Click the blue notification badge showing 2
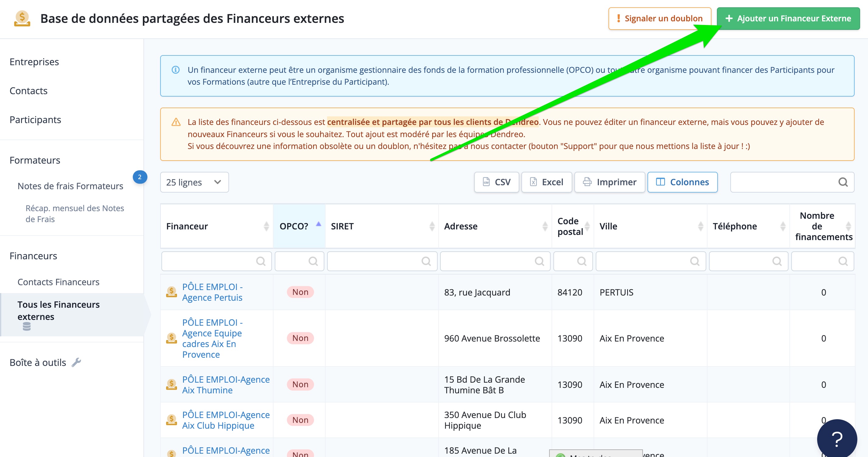Image resolution: width=868 pixels, height=457 pixels. 139,177
